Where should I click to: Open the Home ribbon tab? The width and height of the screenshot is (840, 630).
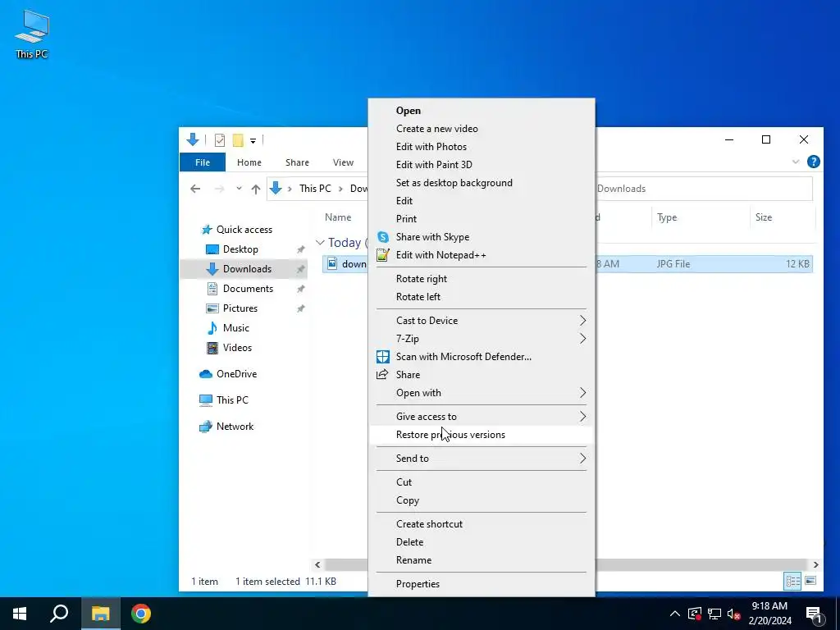[249, 162]
